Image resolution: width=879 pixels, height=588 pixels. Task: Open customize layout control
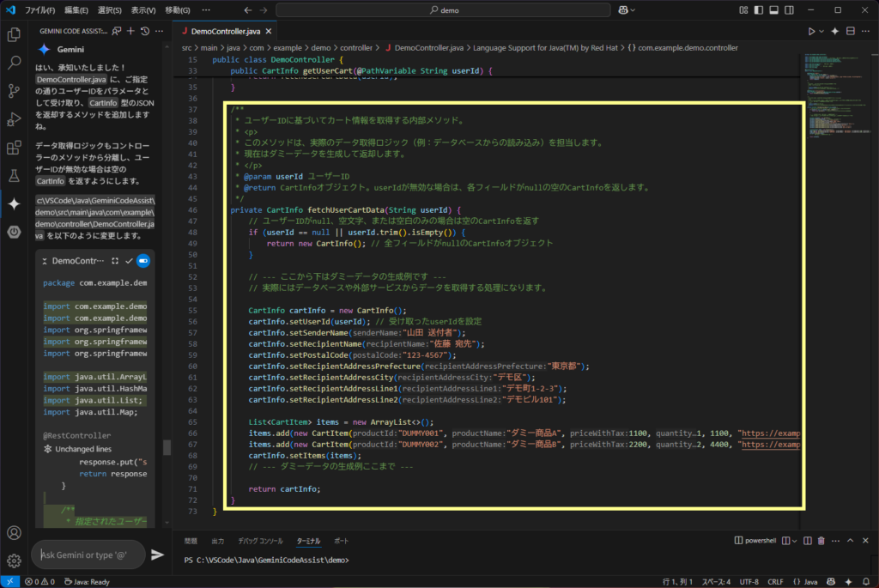click(743, 10)
